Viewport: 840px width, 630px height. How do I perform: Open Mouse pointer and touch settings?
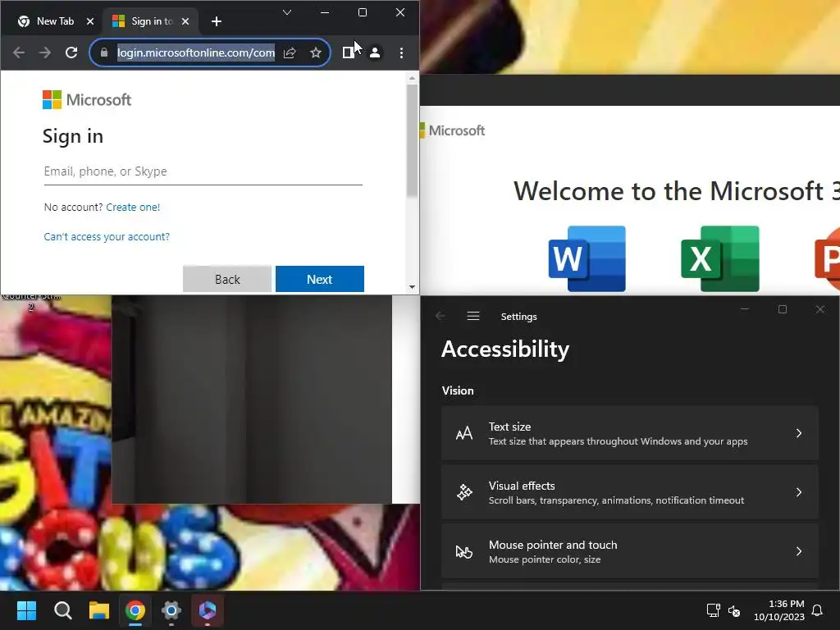click(x=630, y=551)
